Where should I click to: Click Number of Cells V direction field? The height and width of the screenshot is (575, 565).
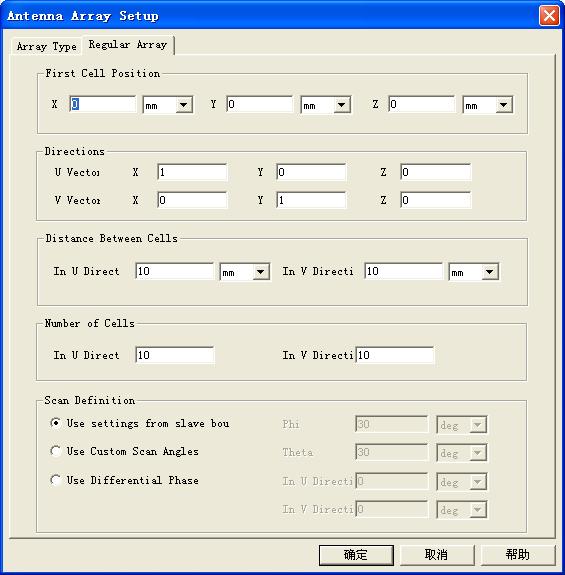[x=395, y=355]
